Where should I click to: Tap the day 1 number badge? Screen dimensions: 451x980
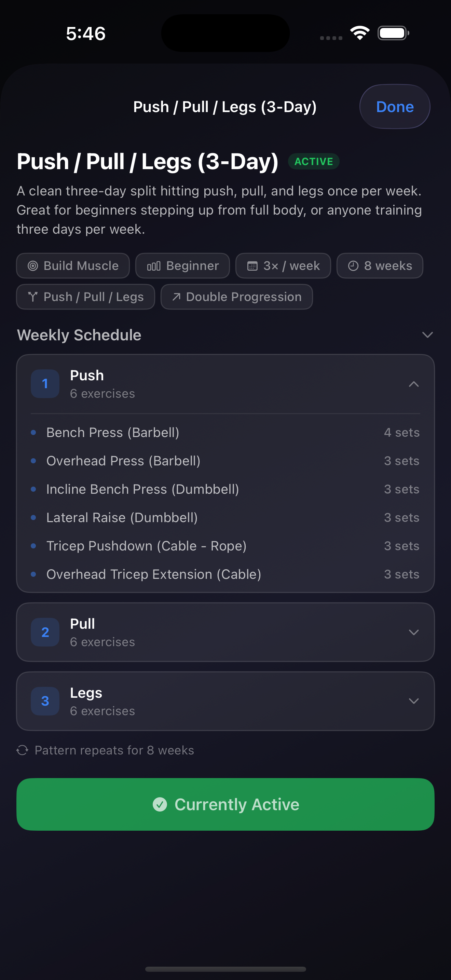click(x=45, y=384)
